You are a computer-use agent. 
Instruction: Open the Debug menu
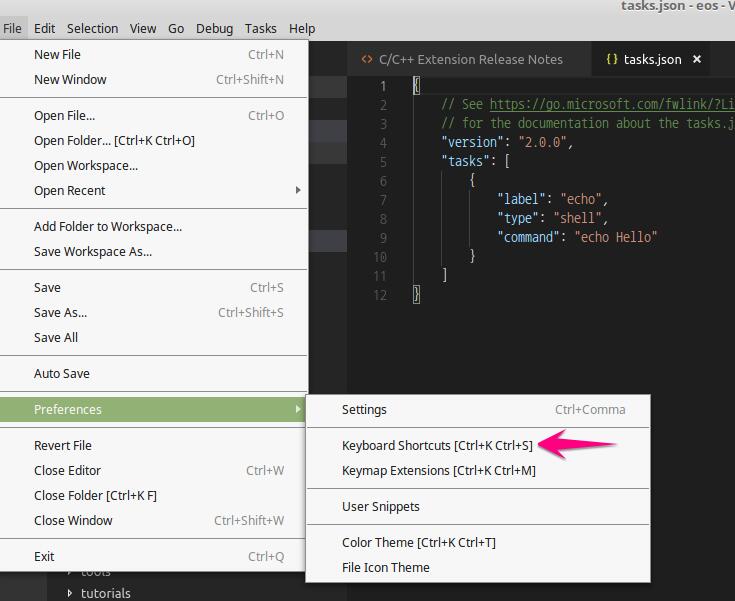click(x=214, y=29)
